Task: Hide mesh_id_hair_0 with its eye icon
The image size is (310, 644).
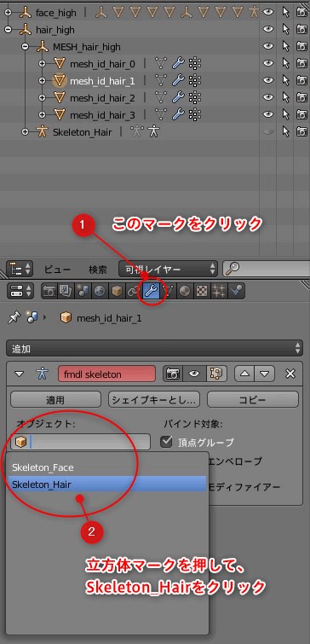Action: 268,63
